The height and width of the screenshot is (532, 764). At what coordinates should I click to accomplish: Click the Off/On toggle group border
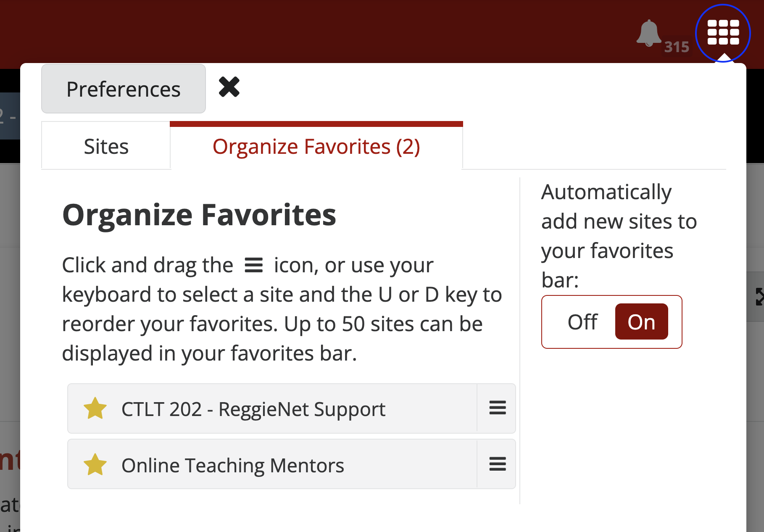[611, 322]
